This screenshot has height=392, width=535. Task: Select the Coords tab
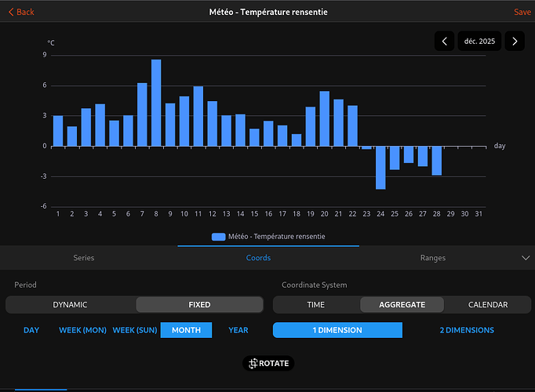pyautogui.click(x=258, y=258)
